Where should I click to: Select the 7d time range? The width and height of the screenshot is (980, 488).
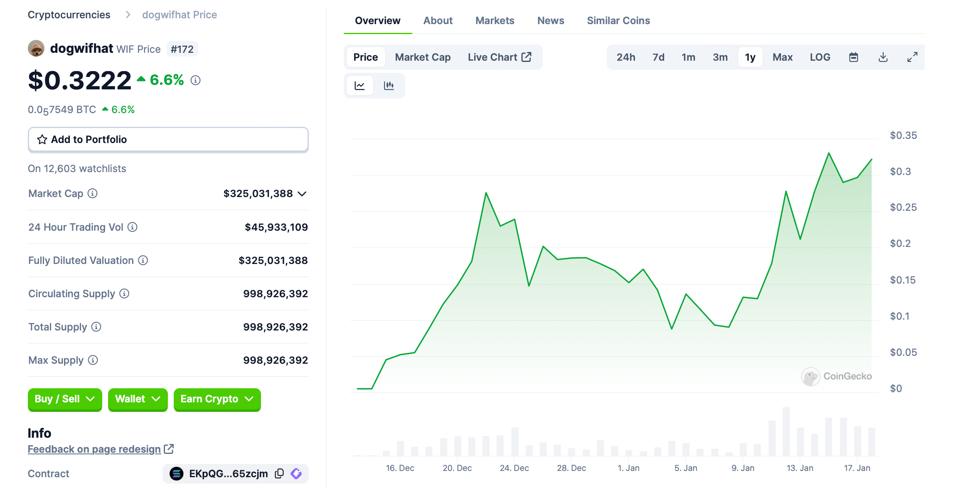(658, 57)
